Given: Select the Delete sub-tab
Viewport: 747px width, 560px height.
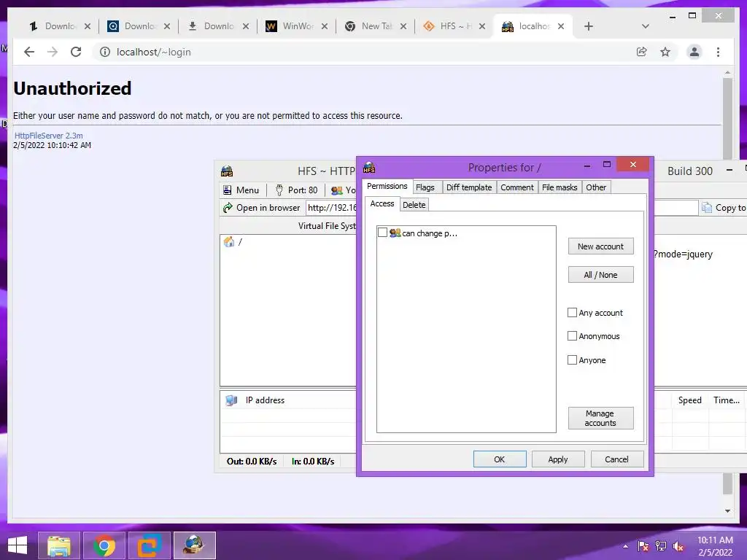Looking at the screenshot, I should click(x=414, y=205).
